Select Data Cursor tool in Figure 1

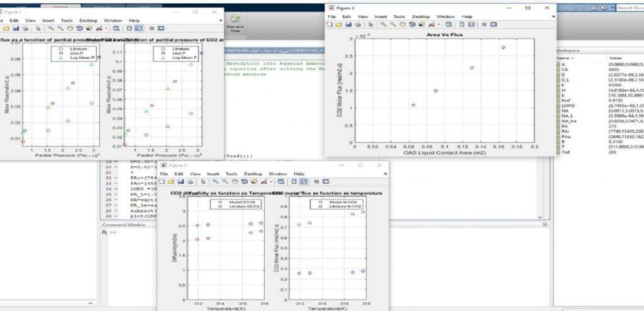tap(89, 28)
